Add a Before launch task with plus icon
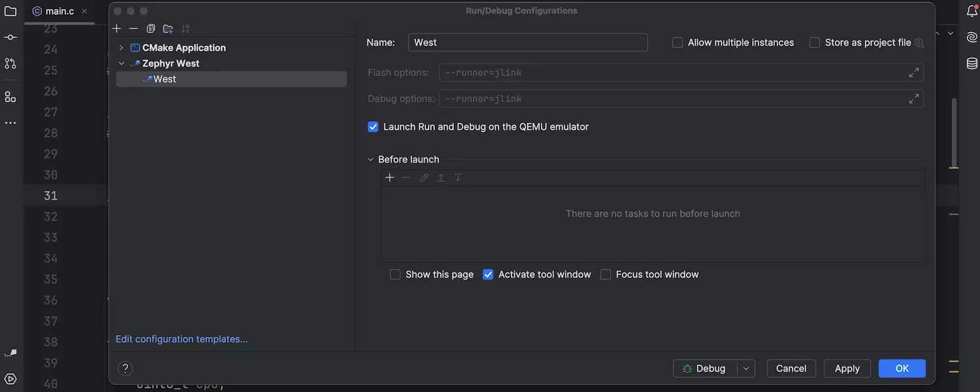980x392 pixels. click(390, 178)
